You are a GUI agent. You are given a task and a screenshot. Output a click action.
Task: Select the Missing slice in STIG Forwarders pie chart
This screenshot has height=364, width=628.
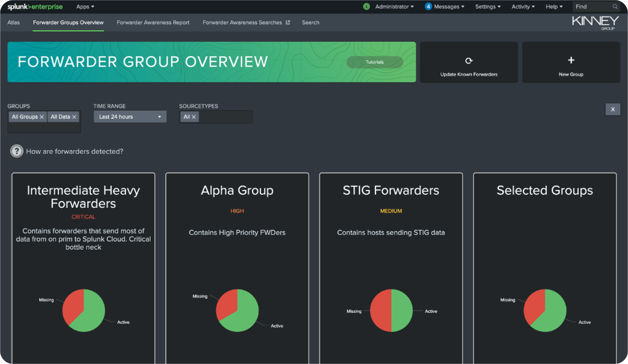pyautogui.click(x=380, y=311)
